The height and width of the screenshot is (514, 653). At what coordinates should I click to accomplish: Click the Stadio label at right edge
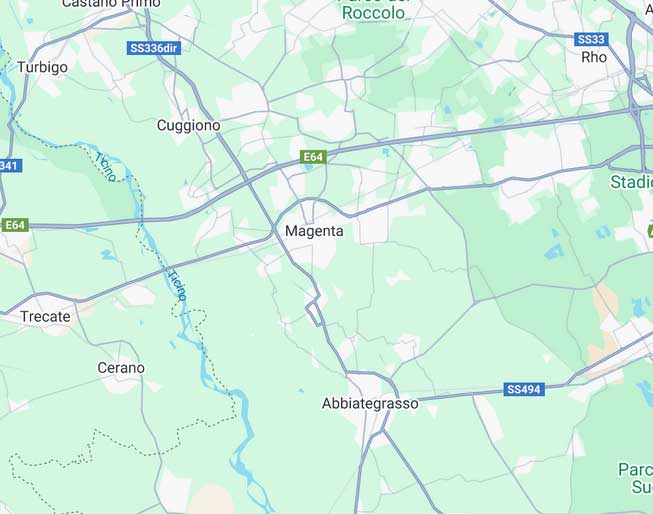pyautogui.click(x=632, y=182)
